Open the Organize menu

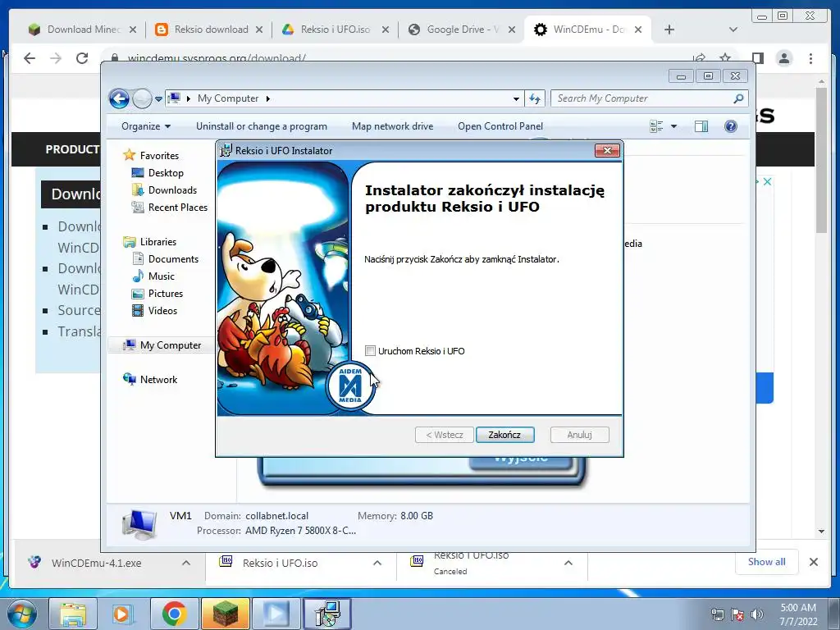pyautogui.click(x=146, y=126)
